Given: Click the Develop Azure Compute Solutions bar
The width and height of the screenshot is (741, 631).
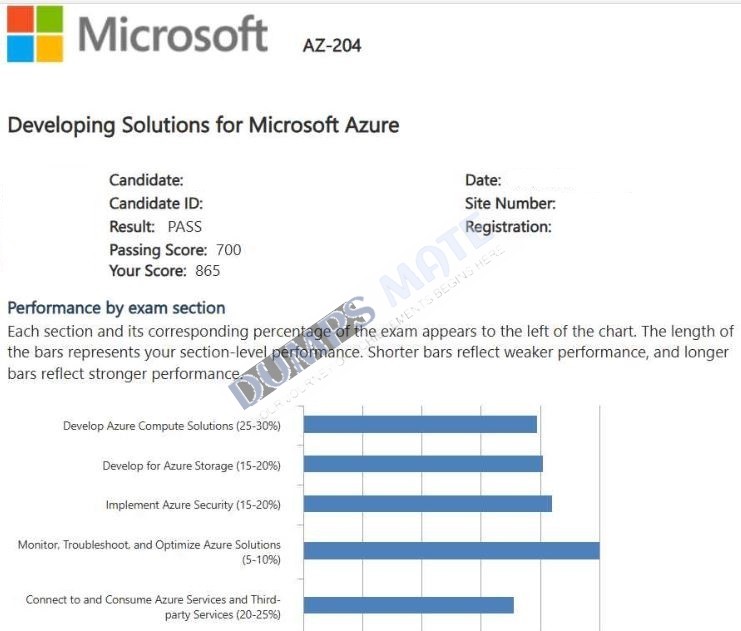Looking at the screenshot, I should click(420, 424).
